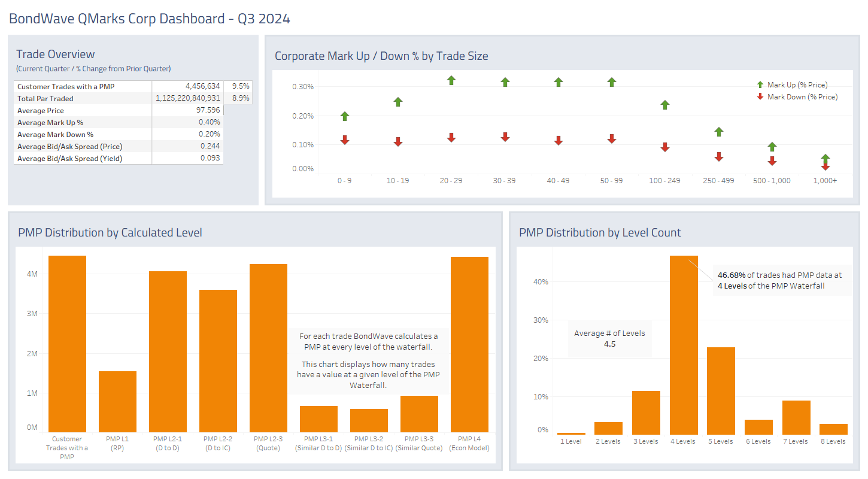Pick the Mark Up arrow for 500 - 1,000
Image resolution: width=868 pixels, height=479 pixels.
(772, 147)
